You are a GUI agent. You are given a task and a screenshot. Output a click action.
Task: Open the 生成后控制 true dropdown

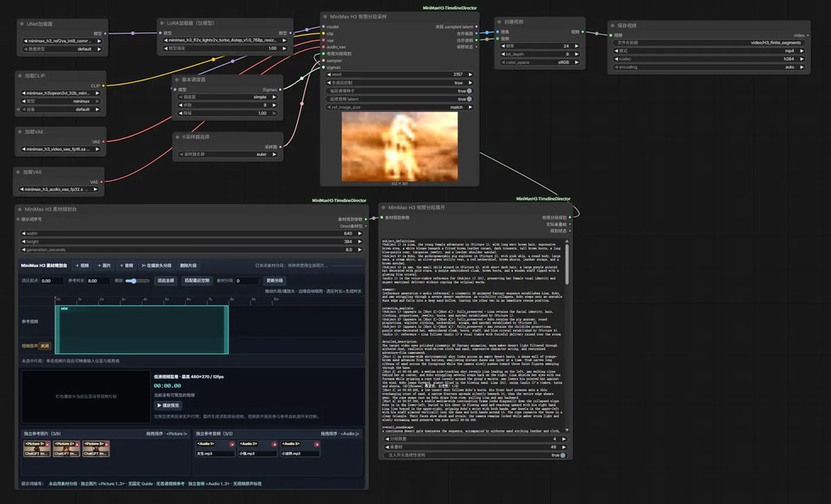click(x=399, y=84)
